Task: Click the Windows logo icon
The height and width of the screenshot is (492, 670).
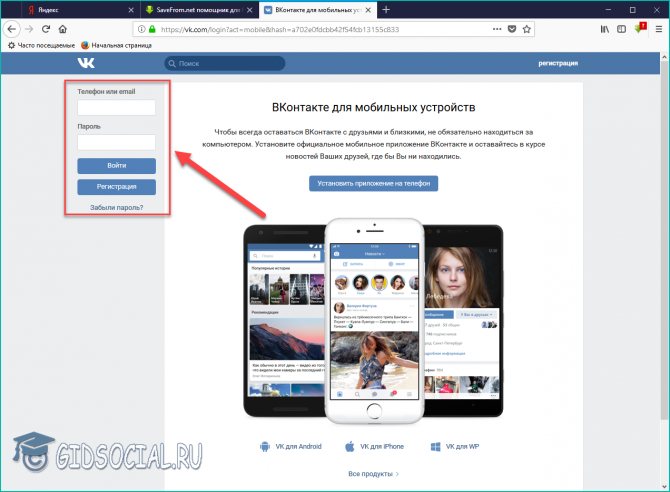Action: [435, 447]
